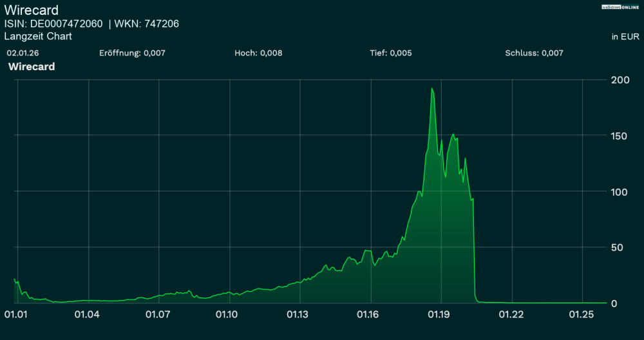Click the 01.25 x-axis marker
This screenshot has height=340, width=644.
(x=583, y=314)
